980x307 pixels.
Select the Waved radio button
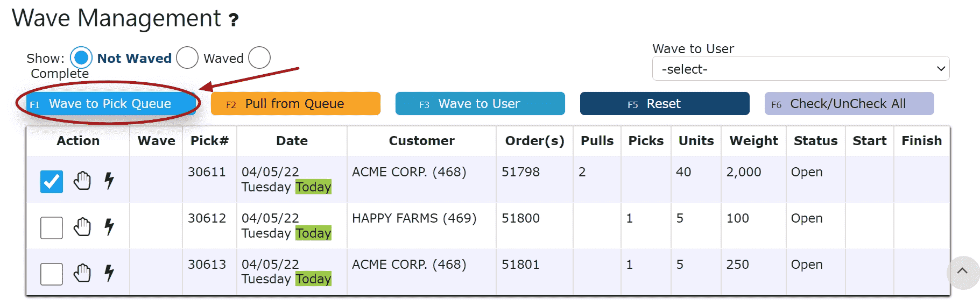187,58
